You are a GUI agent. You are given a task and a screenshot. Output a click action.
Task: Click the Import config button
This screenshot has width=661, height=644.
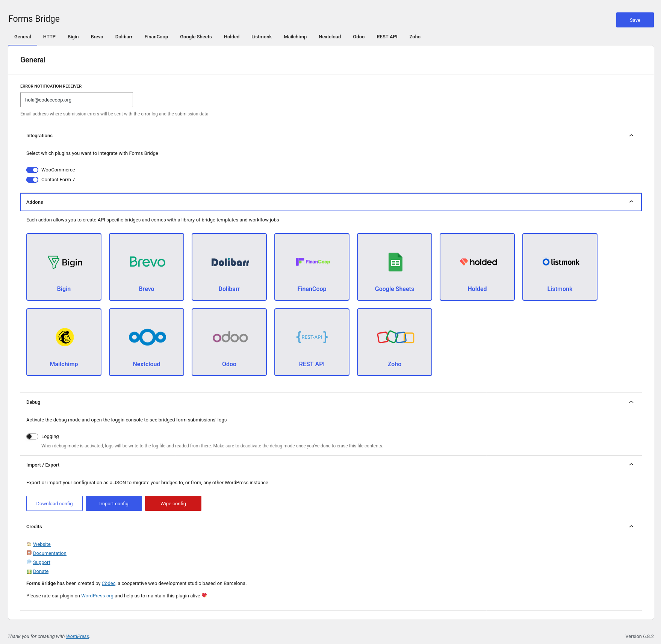point(114,503)
